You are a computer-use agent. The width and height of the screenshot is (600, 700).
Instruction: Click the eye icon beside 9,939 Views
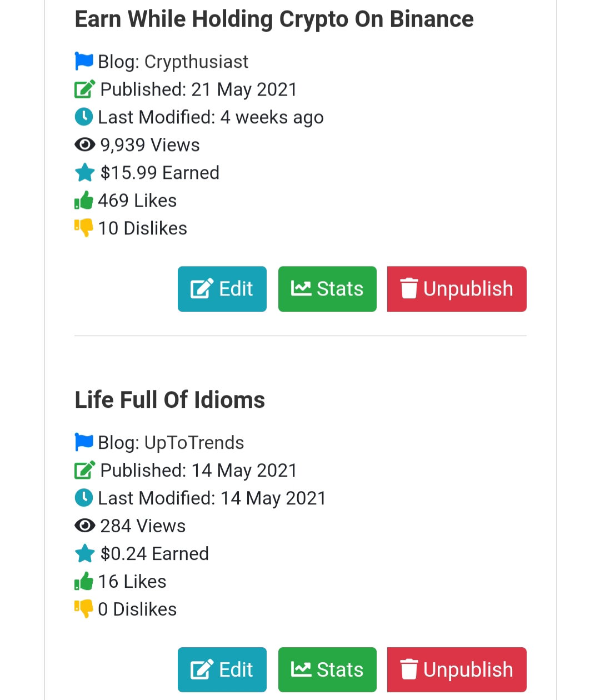(x=84, y=145)
